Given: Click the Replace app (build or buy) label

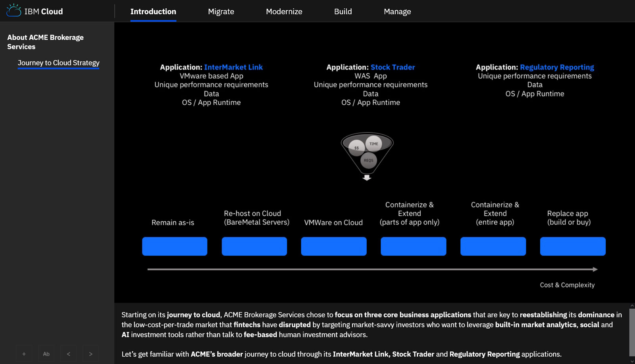Looking at the screenshot, I should 568,218.
